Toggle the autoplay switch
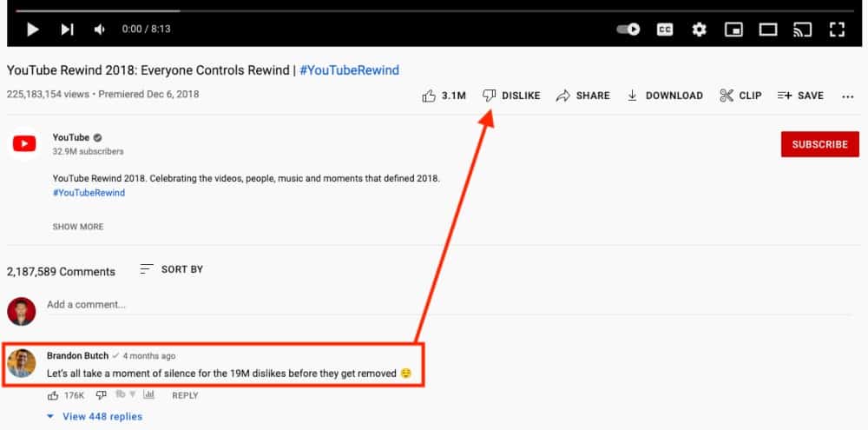Screen dimensions: 868x430 628,30
